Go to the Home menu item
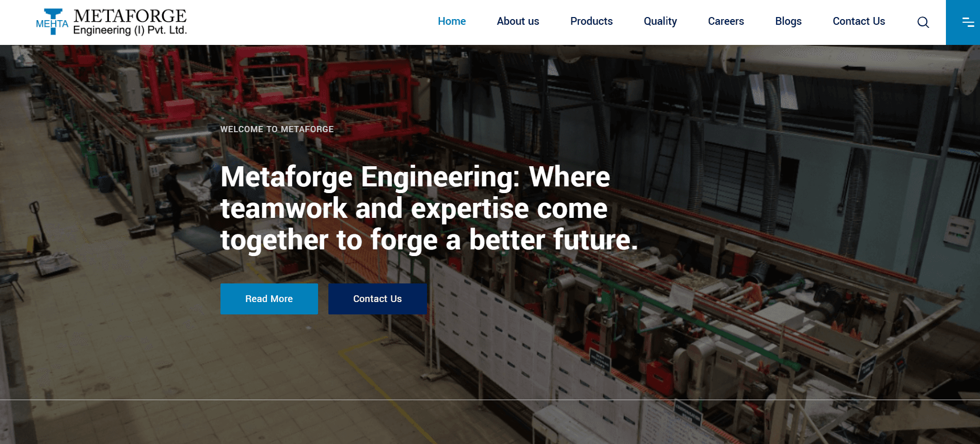This screenshot has height=444, width=980. pyautogui.click(x=452, y=21)
